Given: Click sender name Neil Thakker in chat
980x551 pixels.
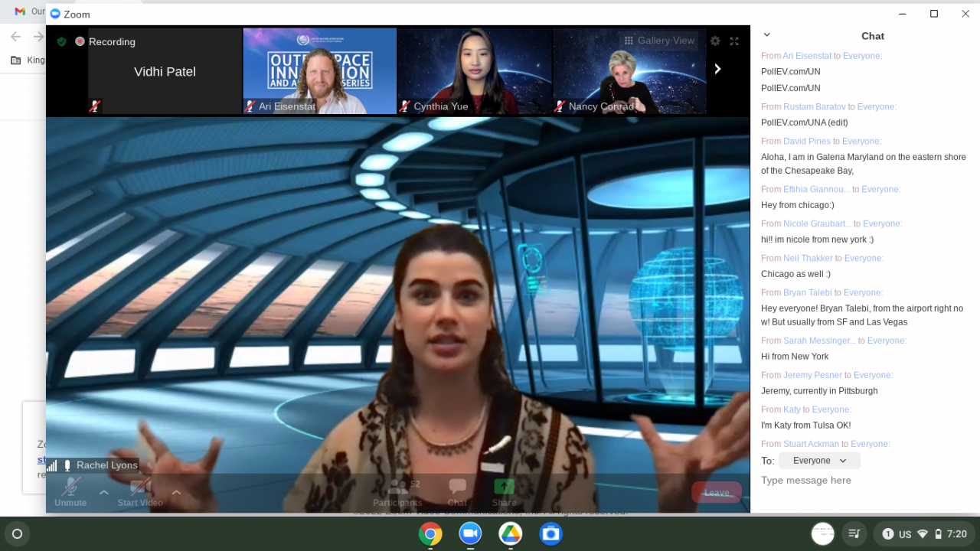Looking at the screenshot, I should click(808, 259).
